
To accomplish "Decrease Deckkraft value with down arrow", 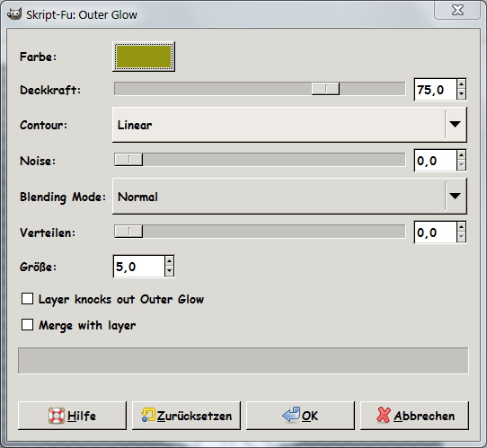I will pos(461,94).
